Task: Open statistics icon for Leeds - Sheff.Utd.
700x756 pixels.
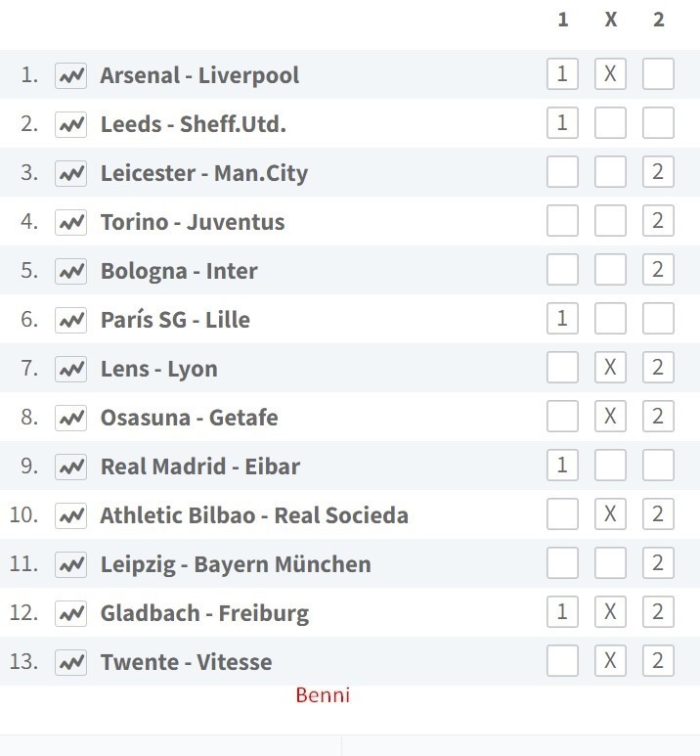Action: [x=70, y=124]
